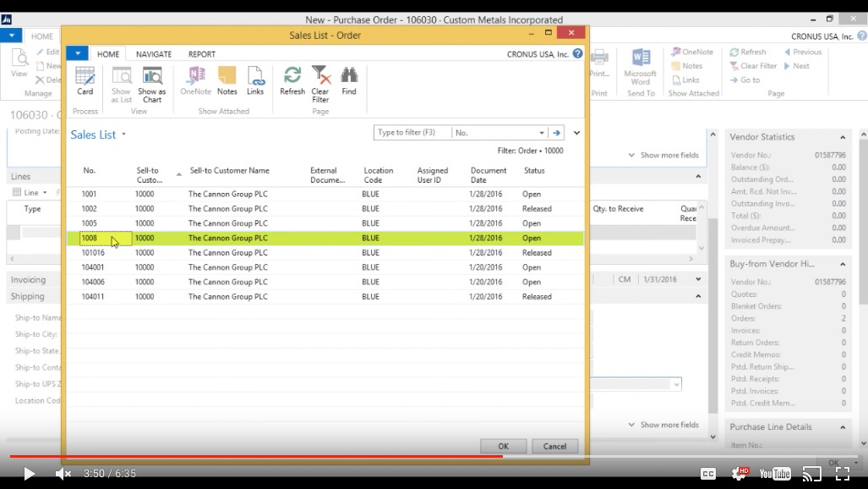Expand the Sales List title dropdown

coord(123,135)
